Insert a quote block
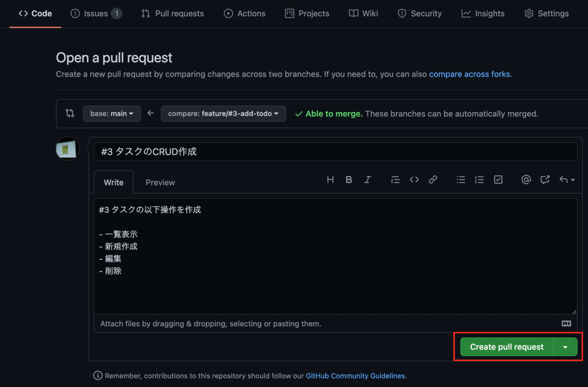This screenshot has width=588, height=387. click(x=395, y=180)
